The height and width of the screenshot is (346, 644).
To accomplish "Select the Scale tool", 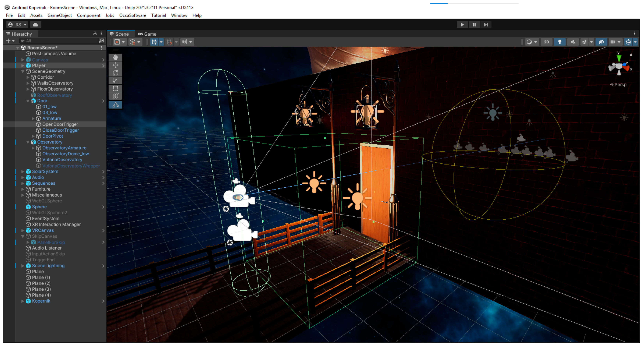I will tap(115, 81).
